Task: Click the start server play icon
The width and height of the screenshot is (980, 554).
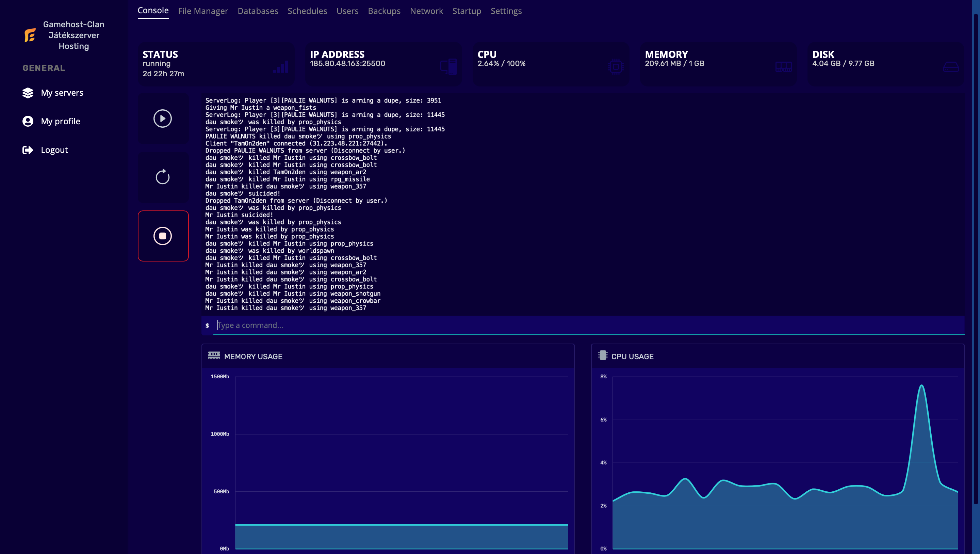Action: 162,118
